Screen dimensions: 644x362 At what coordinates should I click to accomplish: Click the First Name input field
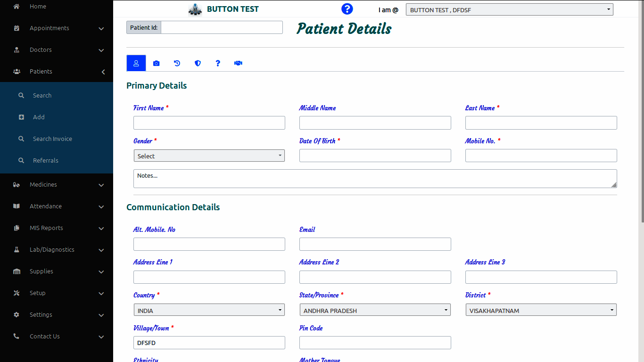209,123
